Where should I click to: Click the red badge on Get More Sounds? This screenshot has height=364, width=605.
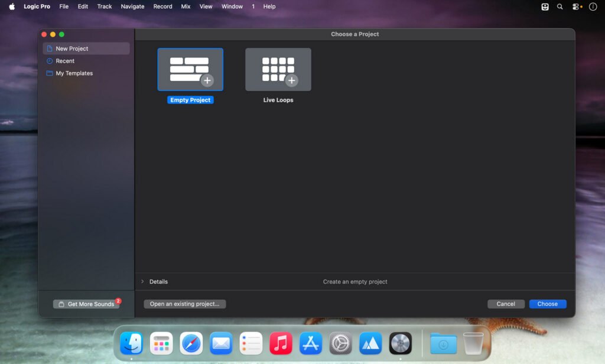click(118, 301)
